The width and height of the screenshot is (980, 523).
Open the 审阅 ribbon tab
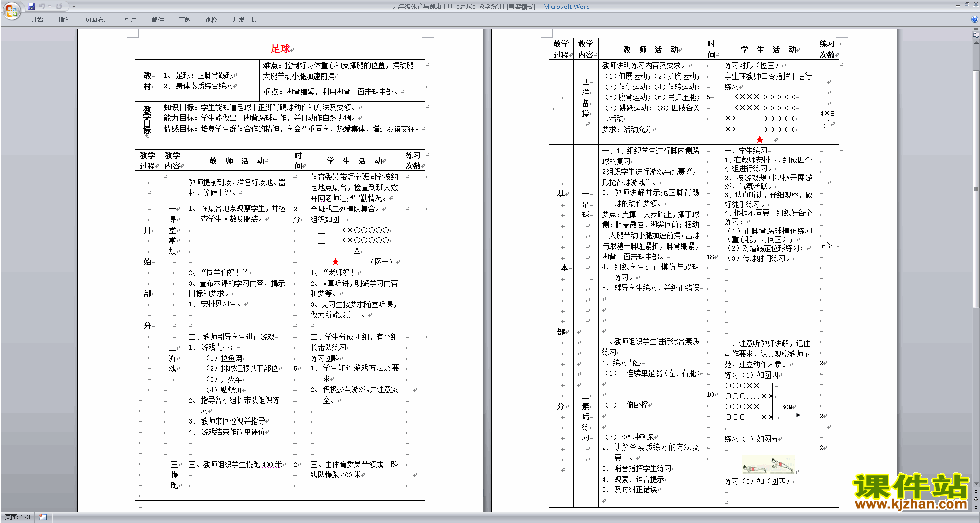185,19
